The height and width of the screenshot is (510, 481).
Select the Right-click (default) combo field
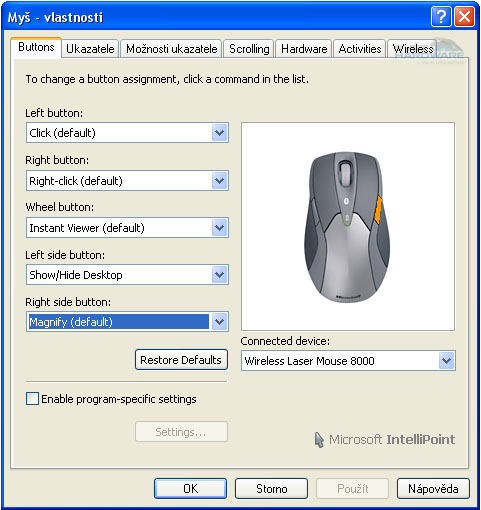point(127,181)
